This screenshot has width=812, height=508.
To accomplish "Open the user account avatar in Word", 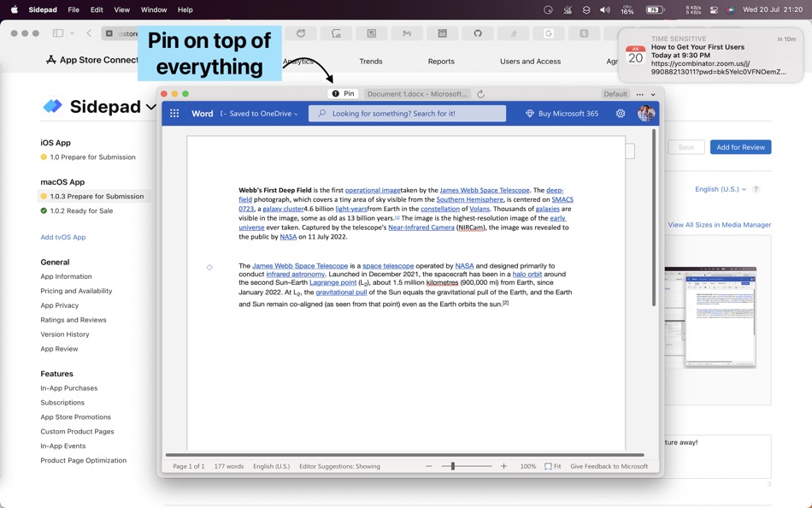I will click(646, 114).
